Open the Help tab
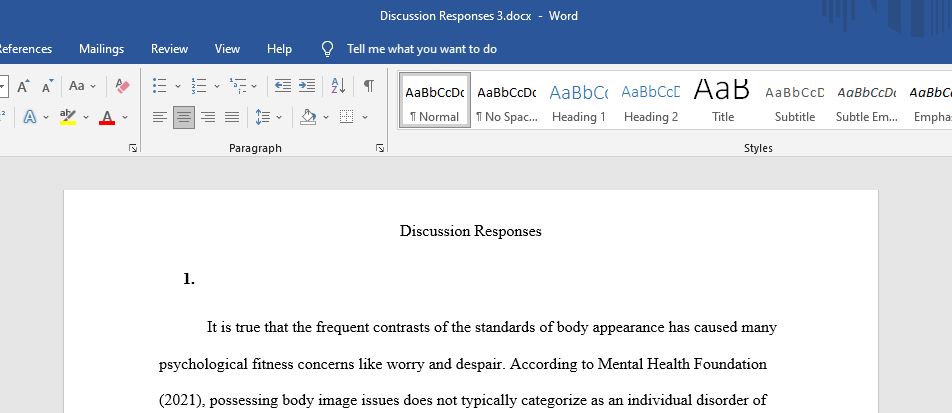Viewport: 952px width, 413px height. click(x=279, y=49)
